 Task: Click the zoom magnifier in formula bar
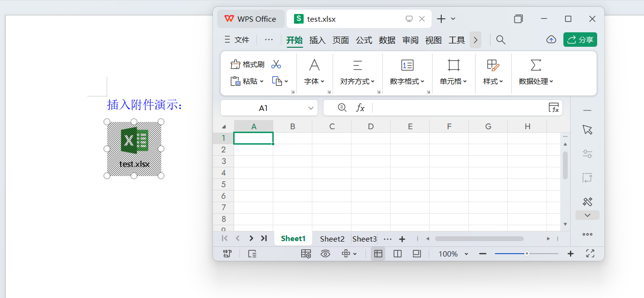pyautogui.click(x=342, y=108)
